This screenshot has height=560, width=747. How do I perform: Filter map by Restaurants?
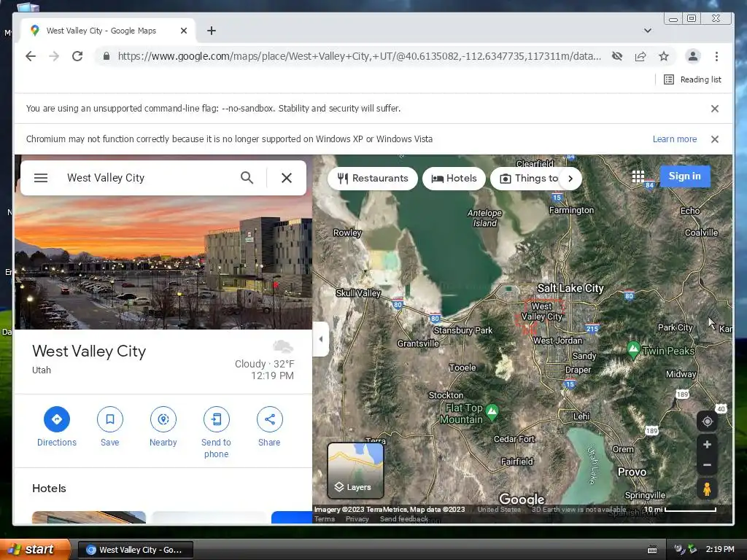[373, 179]
